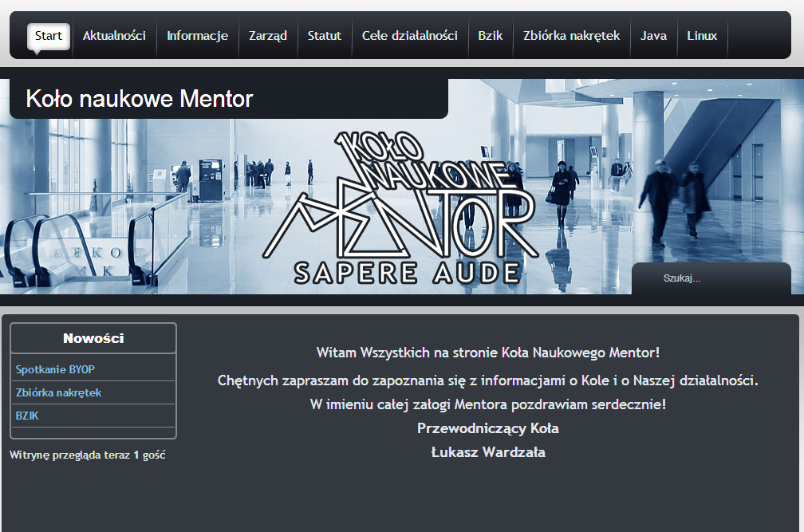Go to Aktualności menu item
The image size is (804, 532).
[x=114, y=36]
